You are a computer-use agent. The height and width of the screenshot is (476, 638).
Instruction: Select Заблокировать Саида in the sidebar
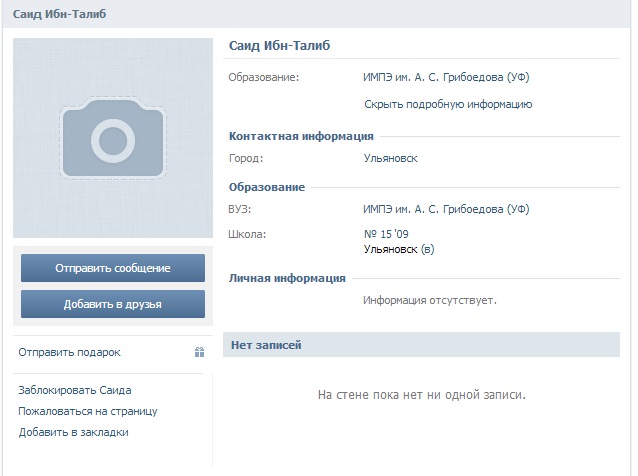pos(75,390)
